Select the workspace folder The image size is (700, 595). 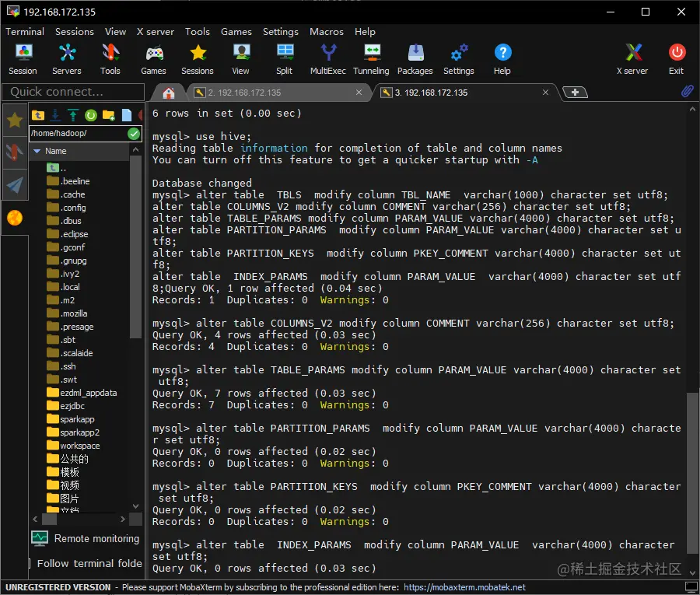tap(74, 446)
